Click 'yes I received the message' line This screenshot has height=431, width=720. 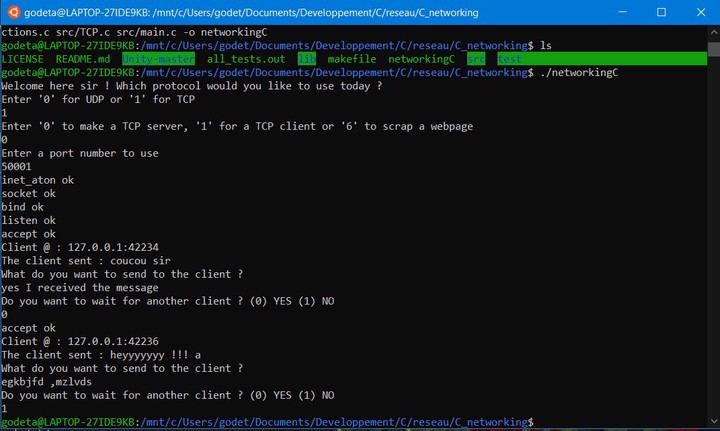pos(80,288)
